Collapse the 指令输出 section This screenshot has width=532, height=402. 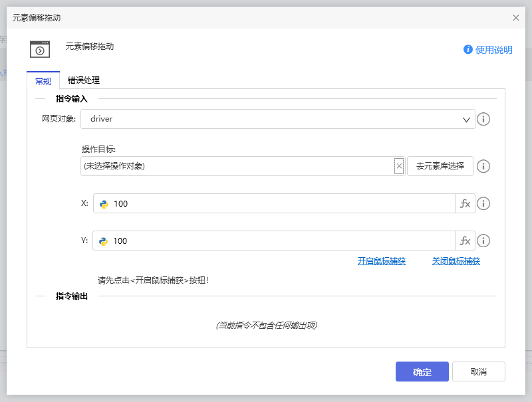coord(41,296)
